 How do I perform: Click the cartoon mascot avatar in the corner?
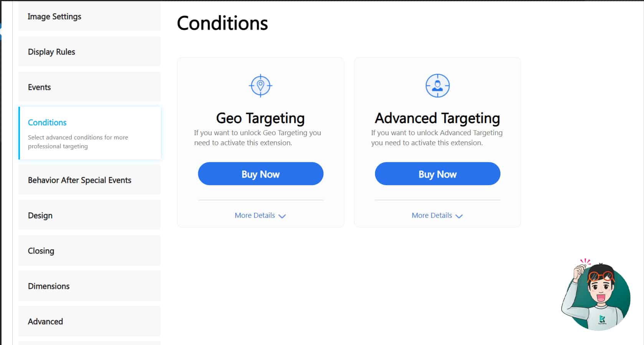point(596,294)
